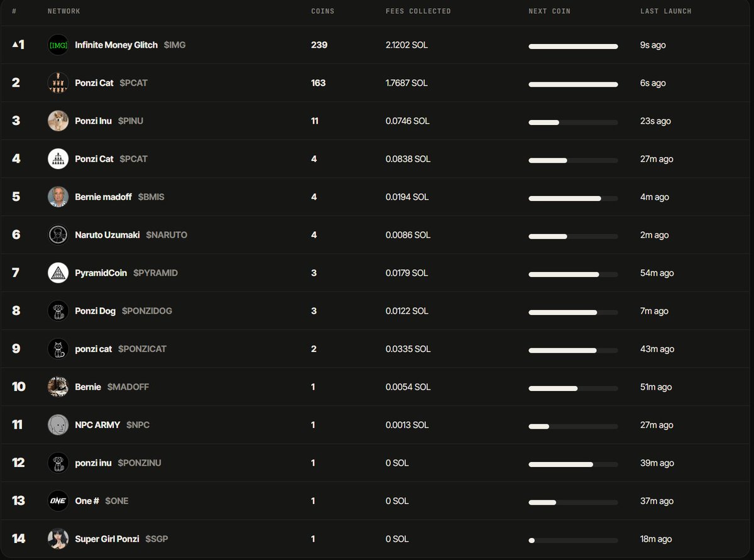This screenshot has width=754, height=560.
Task: Click the Super Girl Ponzi avatar
Action: (58, 539)
